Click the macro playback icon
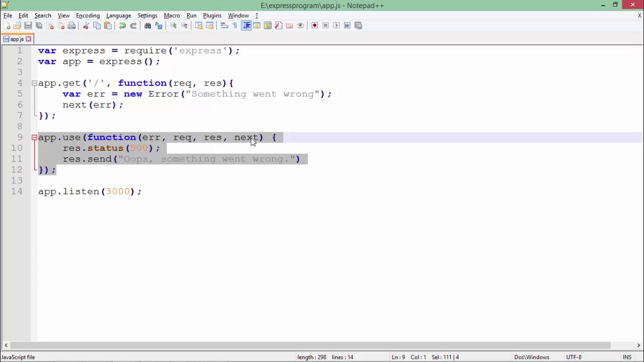 point(337,26)
